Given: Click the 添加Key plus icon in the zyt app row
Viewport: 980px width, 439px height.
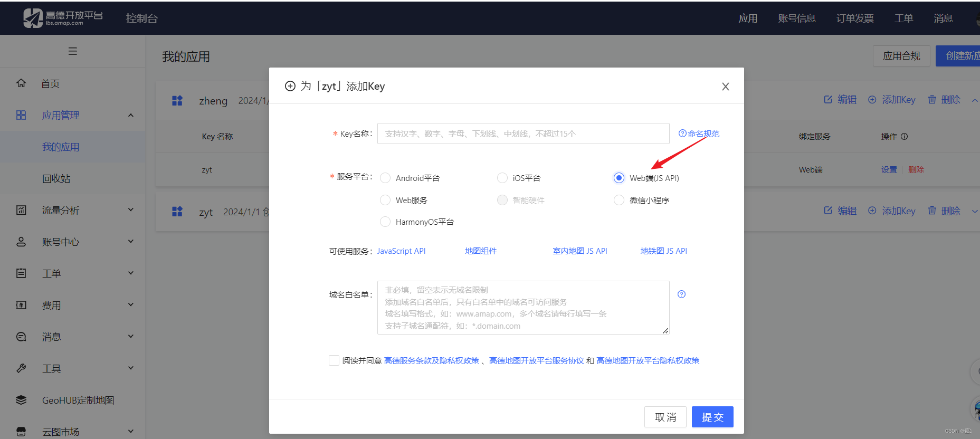Looking at the screenshot, I should pos(872,211).
